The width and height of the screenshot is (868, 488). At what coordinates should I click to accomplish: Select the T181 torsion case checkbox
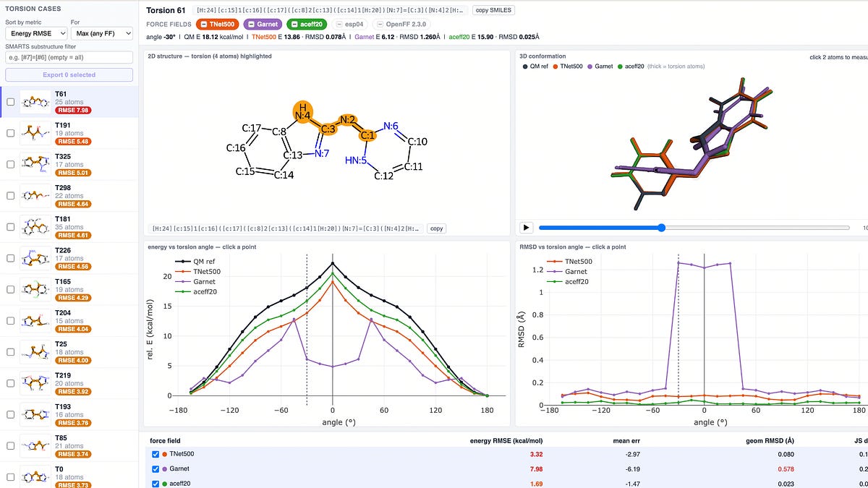[x=10, y=226]
